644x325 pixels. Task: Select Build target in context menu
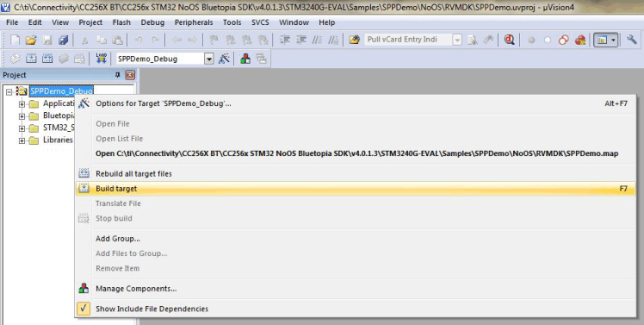(x=356, y=189)
